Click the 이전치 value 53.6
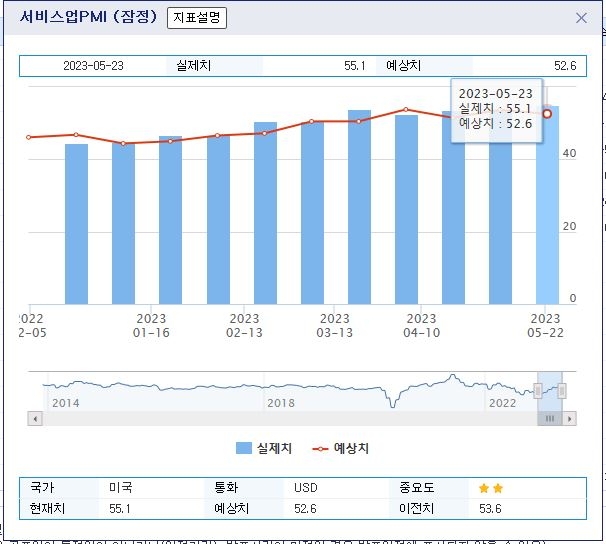Screen dimensions: 606x544 click(490, 508)
